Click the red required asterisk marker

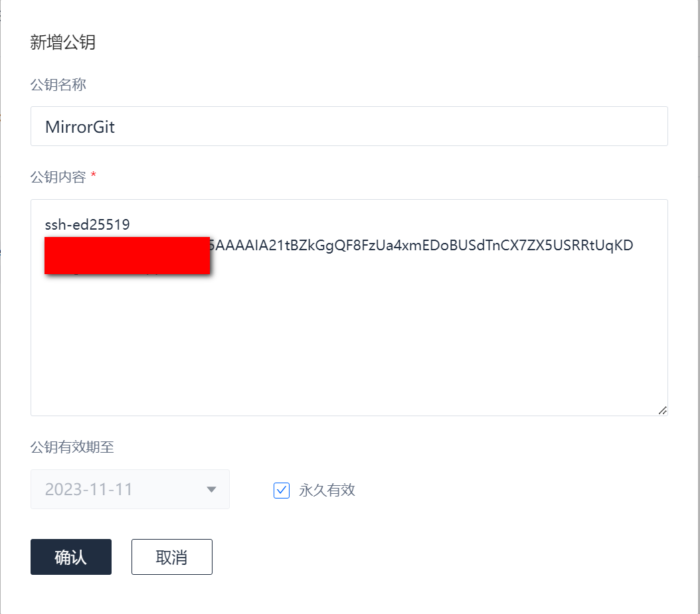coord(93,175)
